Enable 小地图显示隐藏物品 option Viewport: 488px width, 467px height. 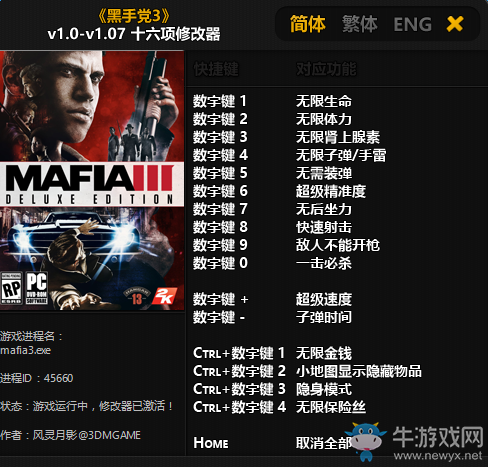pos(359,371)
